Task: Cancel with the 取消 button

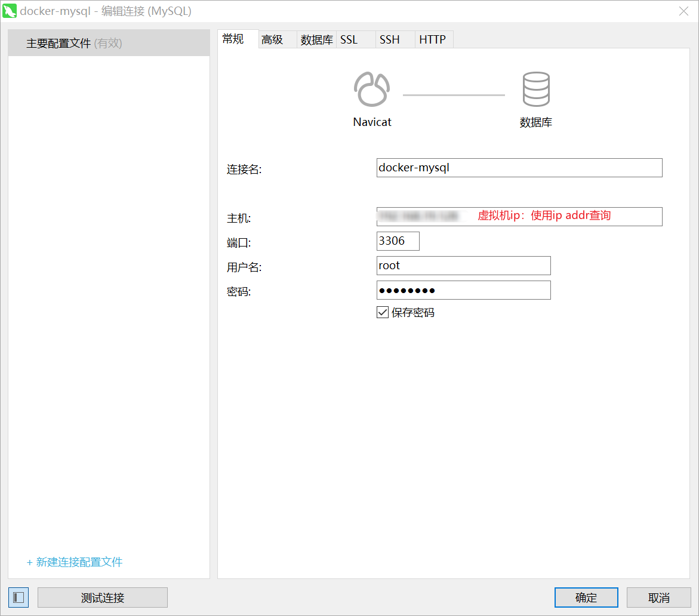Action: point(659,597)
